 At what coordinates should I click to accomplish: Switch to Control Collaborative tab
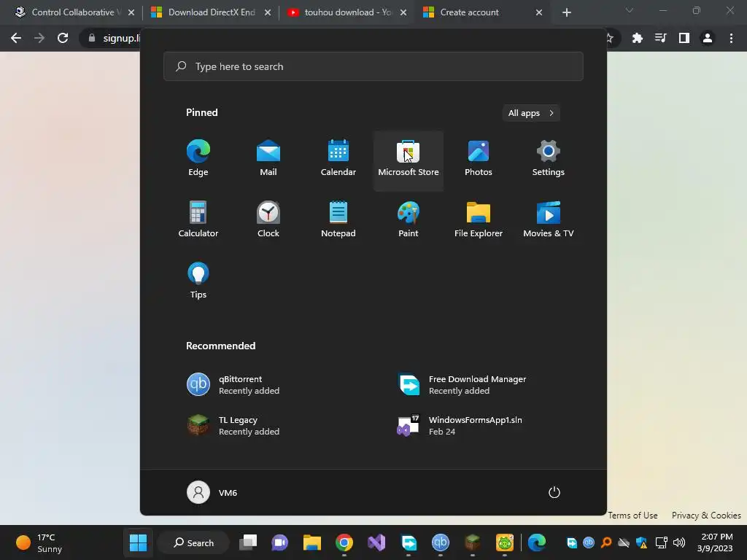(74, 12)
